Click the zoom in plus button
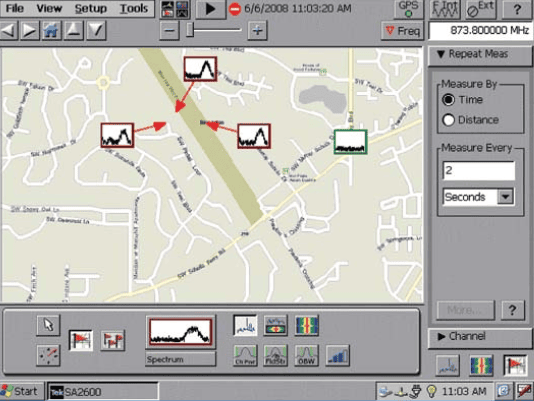The height and width of the screenshot is (401, 534). [257, 31]
